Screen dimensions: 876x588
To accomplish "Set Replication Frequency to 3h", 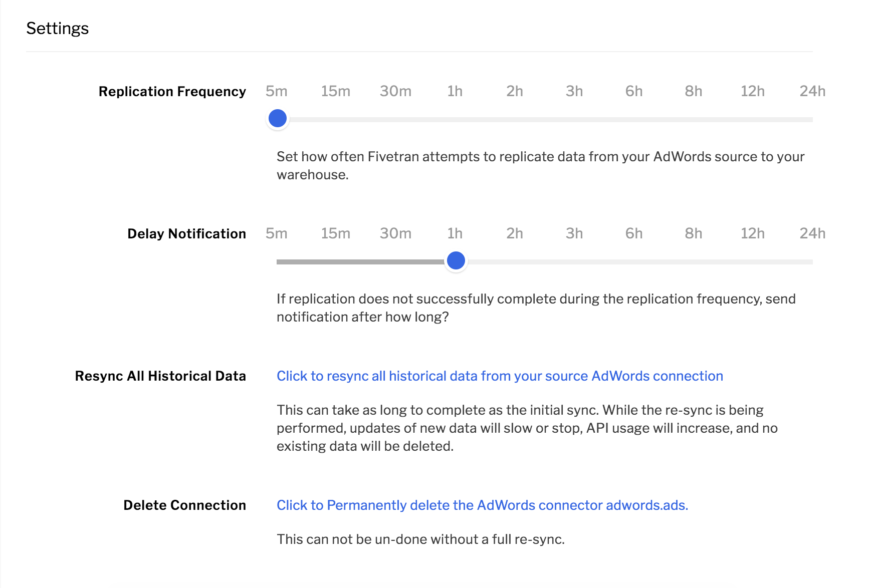I will [574, 91].
